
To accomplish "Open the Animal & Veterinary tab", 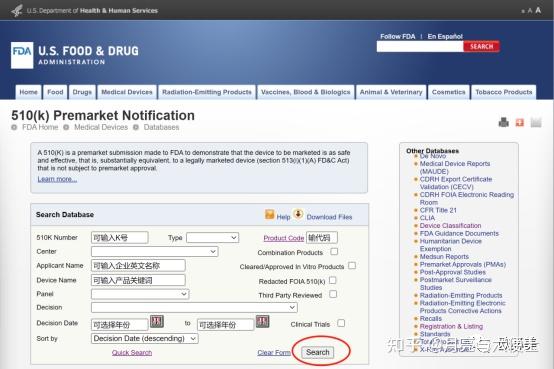I will [x=391, y=92].
